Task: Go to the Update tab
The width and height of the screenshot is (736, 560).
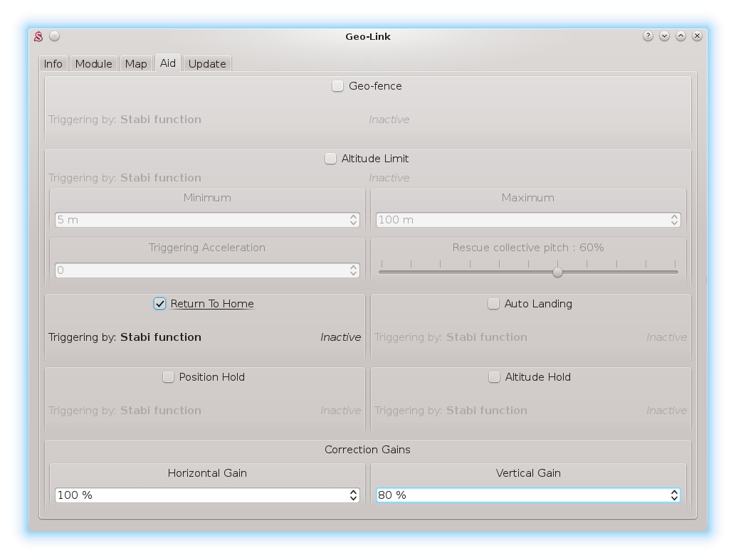Action: 207,64
